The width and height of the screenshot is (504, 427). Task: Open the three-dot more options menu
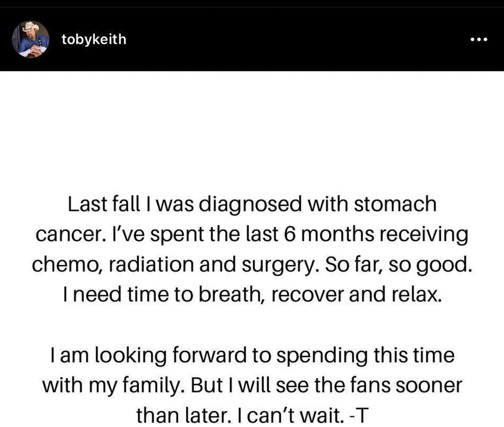coord(479,40)
